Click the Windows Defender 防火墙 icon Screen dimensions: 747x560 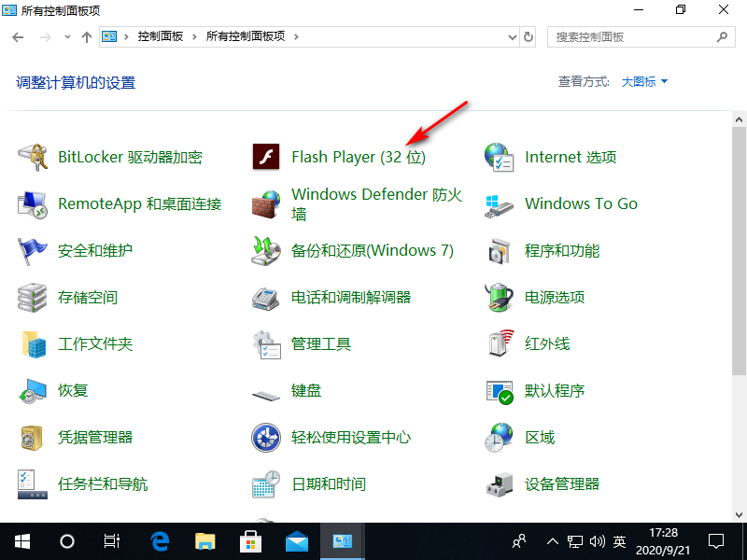pos(266,203)
